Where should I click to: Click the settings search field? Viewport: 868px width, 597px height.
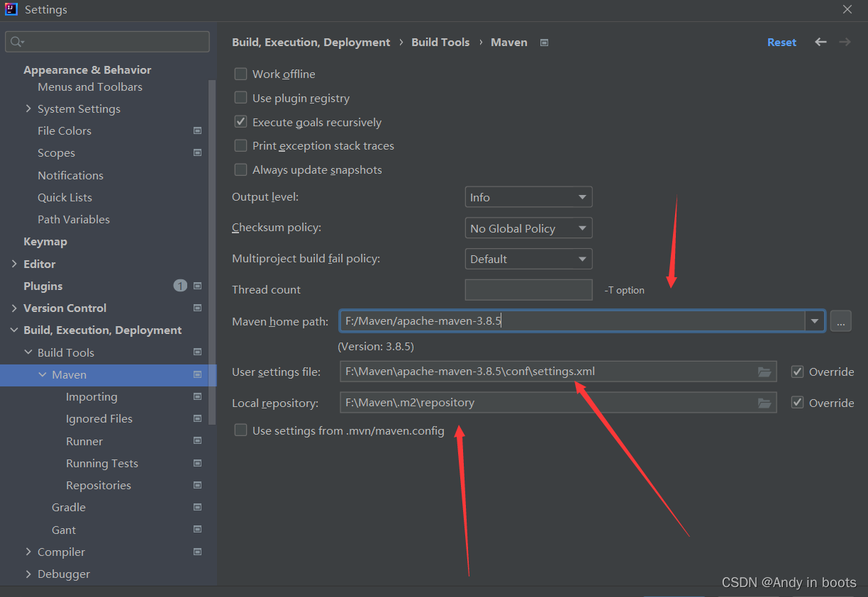tap(107, 42)
